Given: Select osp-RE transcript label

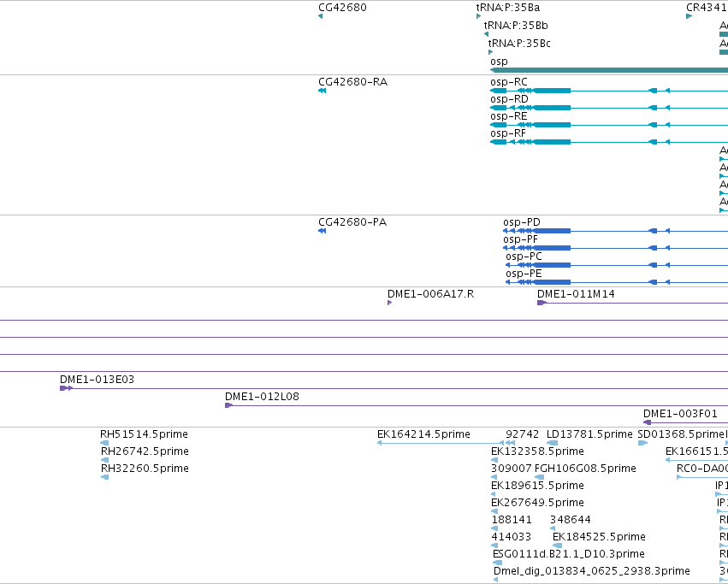Looking at the screenshot, I should (x=509, y=116).
